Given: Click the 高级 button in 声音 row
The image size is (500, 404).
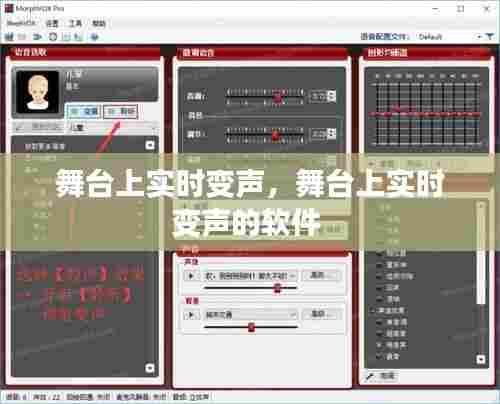Looking at the screenshot, I should coord(321,275).
